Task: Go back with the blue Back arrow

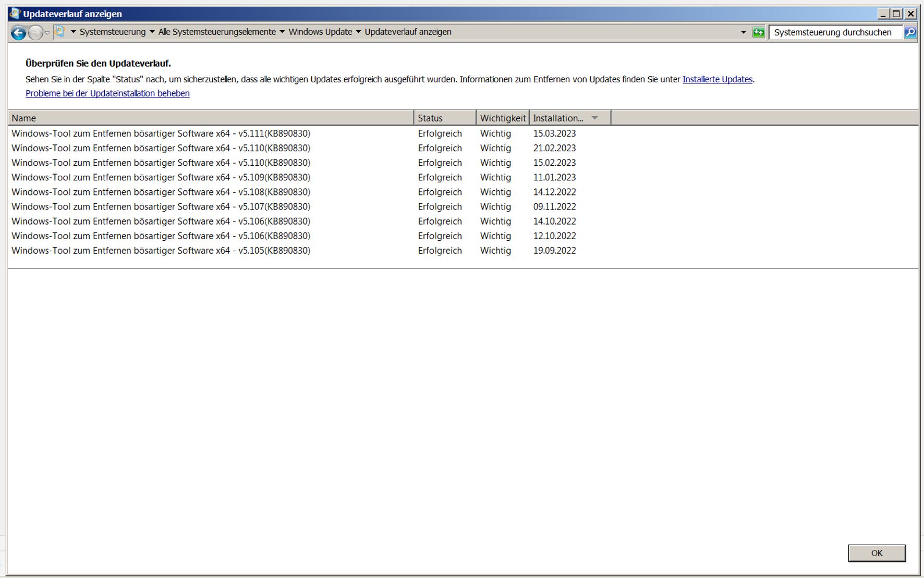Action: [18, 33]
